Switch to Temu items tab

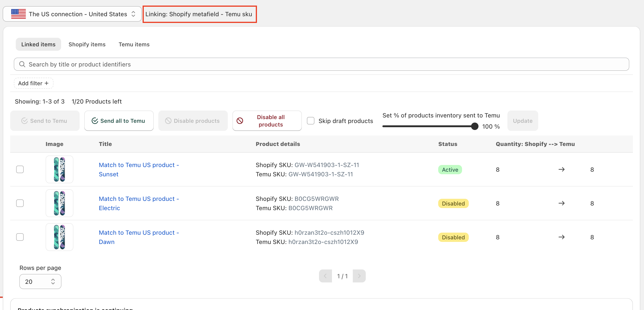click(134, 44)
